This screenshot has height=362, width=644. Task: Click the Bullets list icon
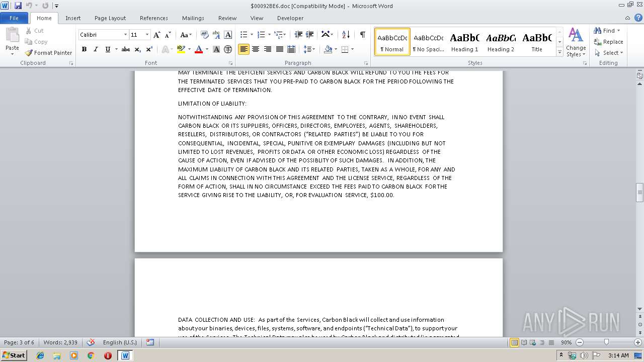click(244, 35)
